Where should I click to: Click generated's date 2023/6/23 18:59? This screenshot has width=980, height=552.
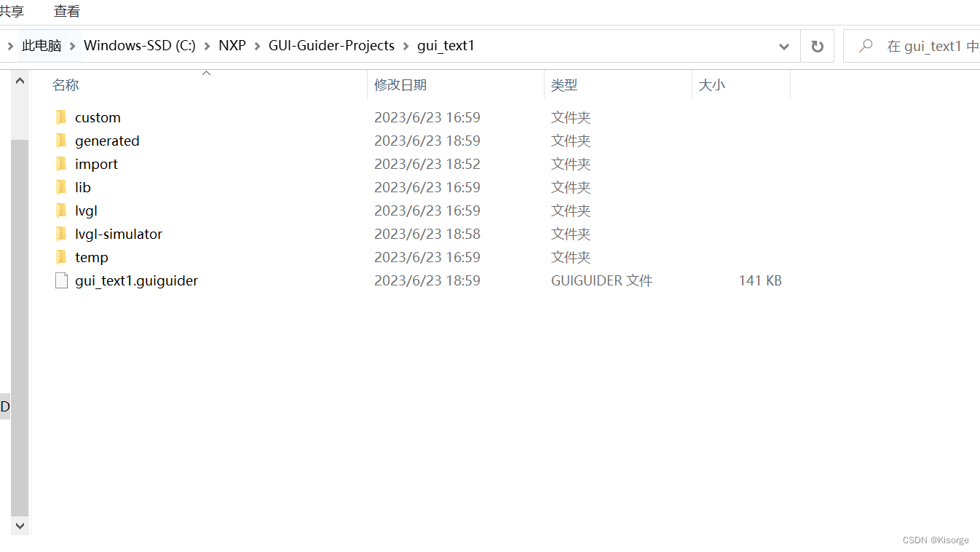[x=427, y=141]
